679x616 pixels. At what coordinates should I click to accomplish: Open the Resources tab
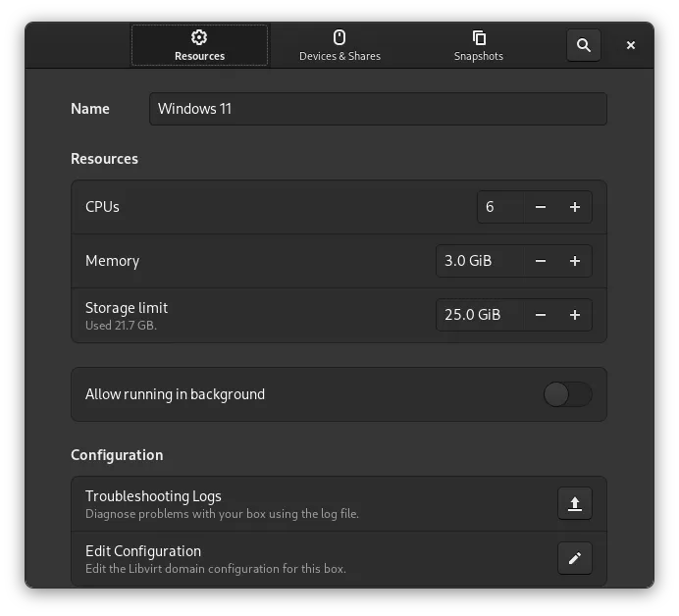[x=199, y=45]
